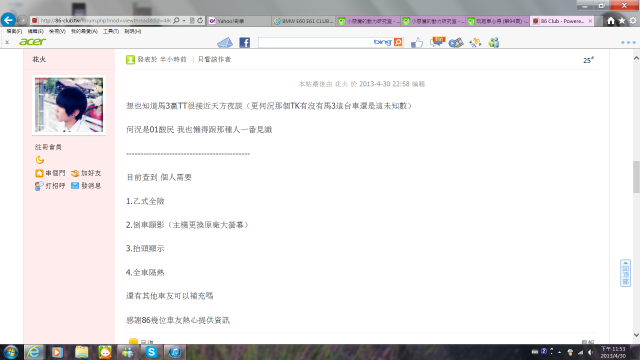Switch to the first purple 小惡魔 tab
This screenshot has width=640, height=360.
[x=368, y=21]
